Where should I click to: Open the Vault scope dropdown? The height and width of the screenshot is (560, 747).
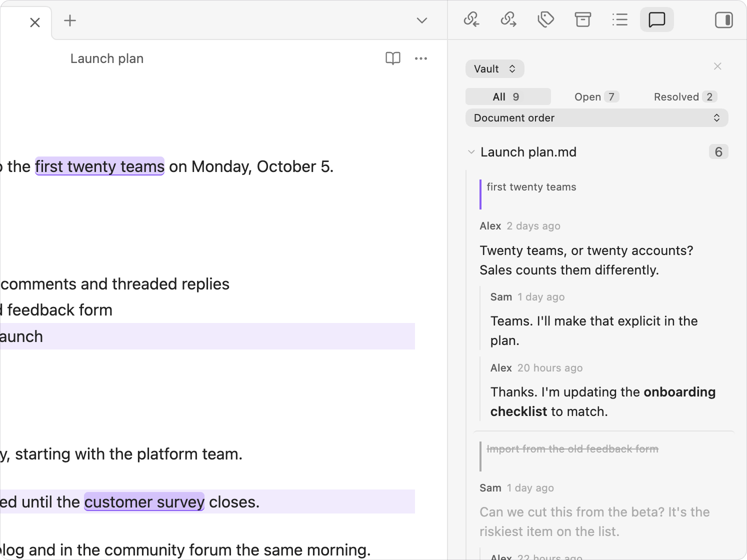click(494, 69)
